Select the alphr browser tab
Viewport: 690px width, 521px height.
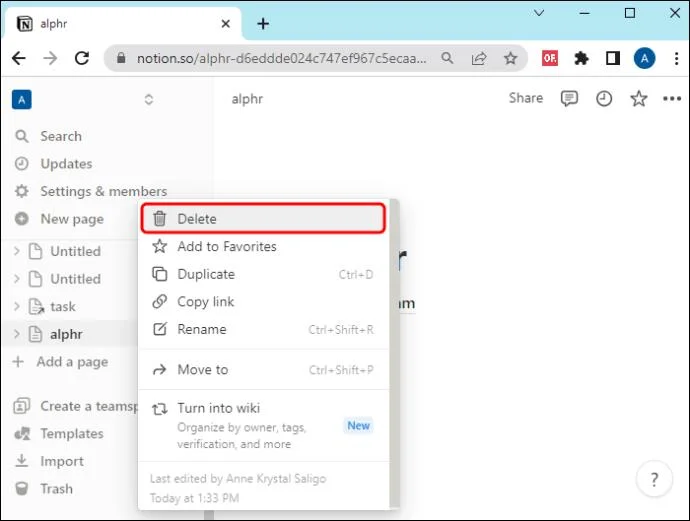point(123,23)
